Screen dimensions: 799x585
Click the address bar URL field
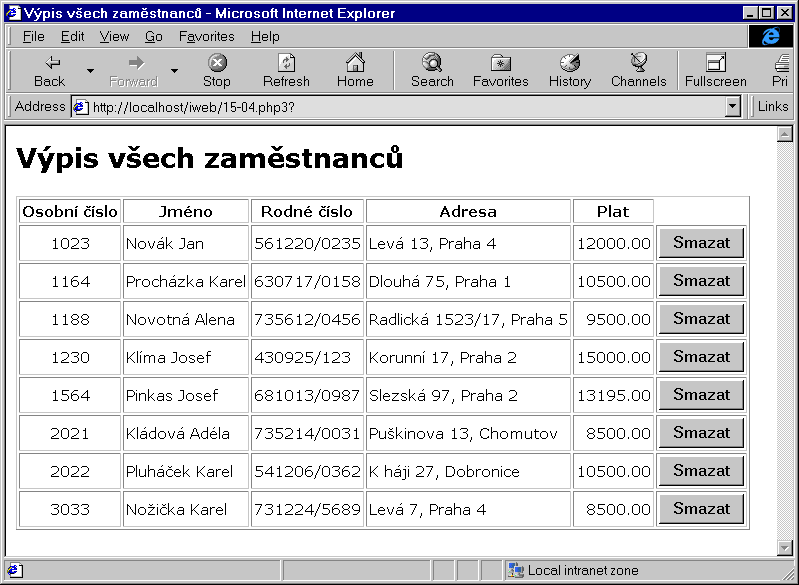click(x=400, y=106)
